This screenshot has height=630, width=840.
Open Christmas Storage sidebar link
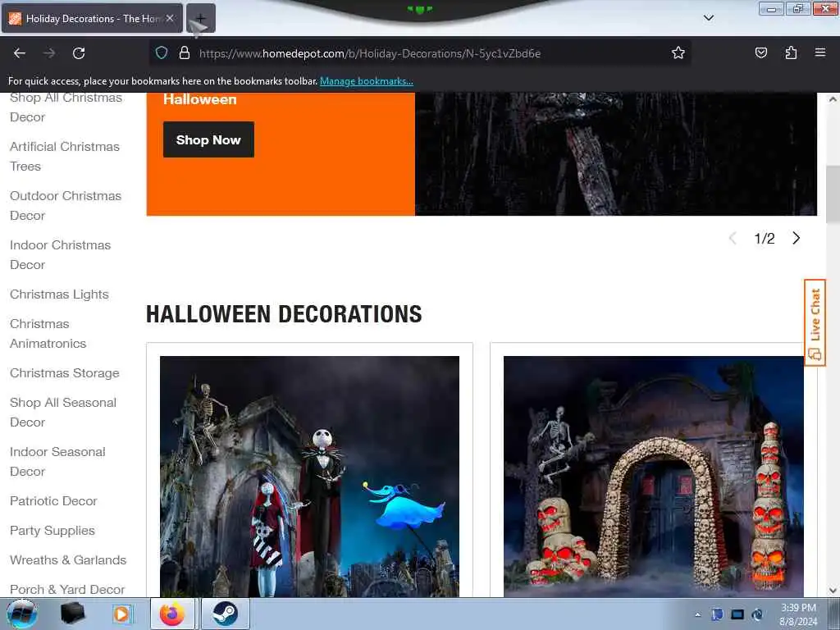tap(65, 373)
